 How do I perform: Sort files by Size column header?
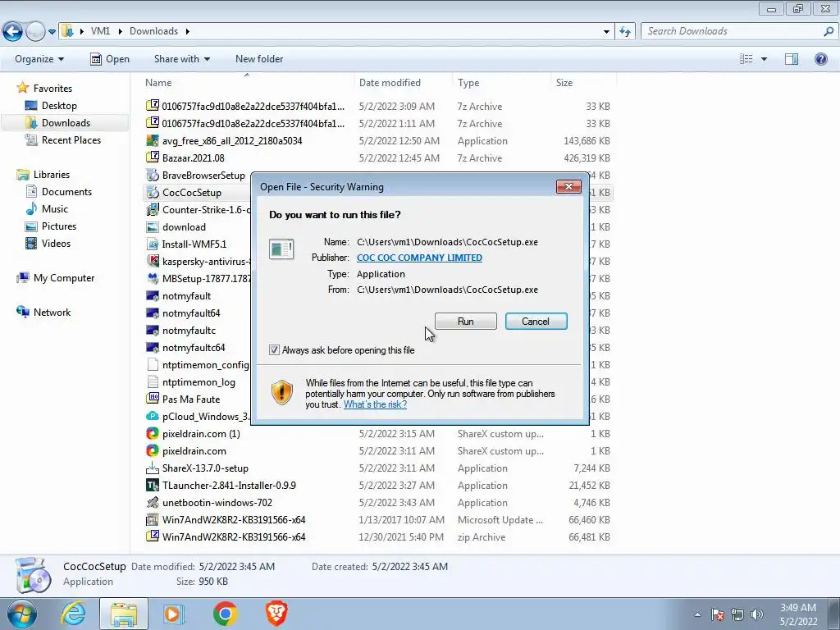(x=564, y=83)
